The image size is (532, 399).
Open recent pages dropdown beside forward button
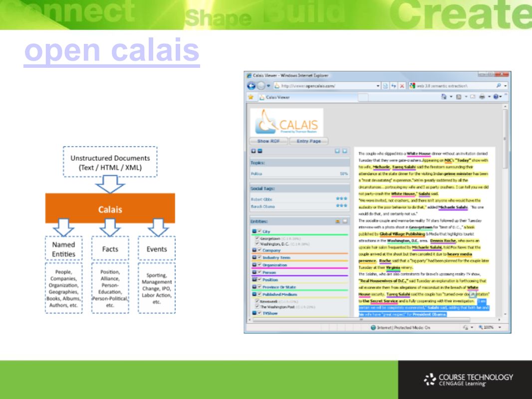click(268, 86)
